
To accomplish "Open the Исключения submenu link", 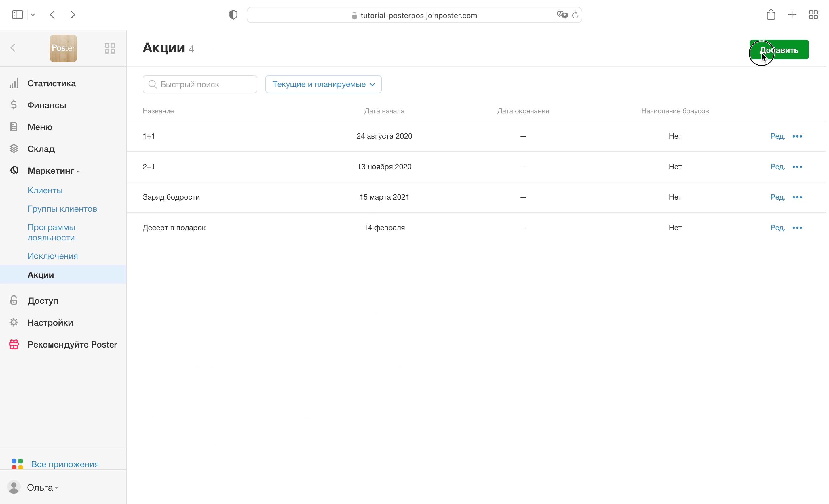I will pos(52,256).
